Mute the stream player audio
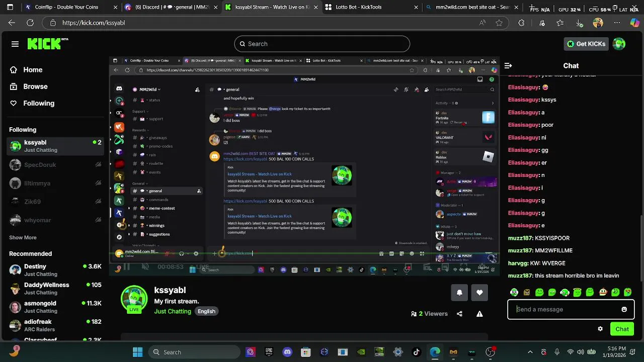644x362 pixels. coord(144,267)
